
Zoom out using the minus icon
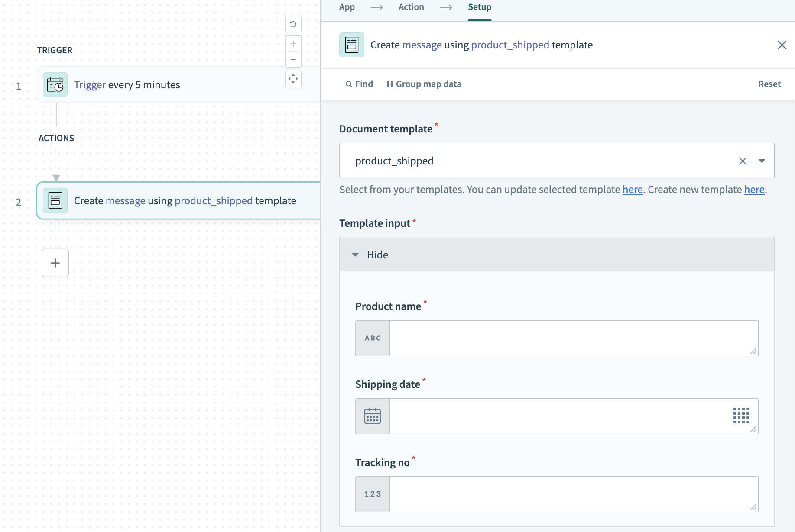point(293,58)
